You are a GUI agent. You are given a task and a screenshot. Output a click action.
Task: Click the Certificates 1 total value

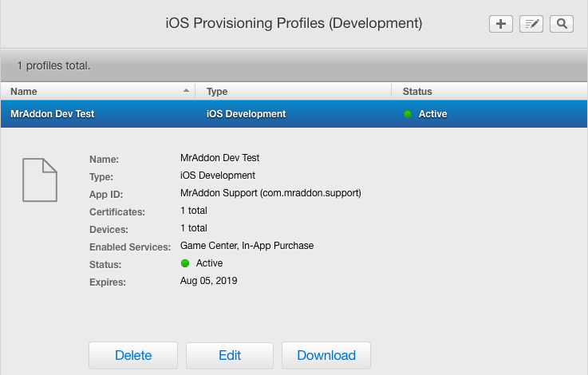[194, 211]
